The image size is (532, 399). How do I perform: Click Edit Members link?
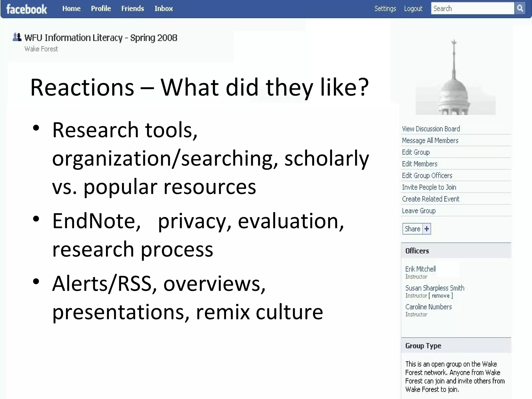click(x=420, y=164)
